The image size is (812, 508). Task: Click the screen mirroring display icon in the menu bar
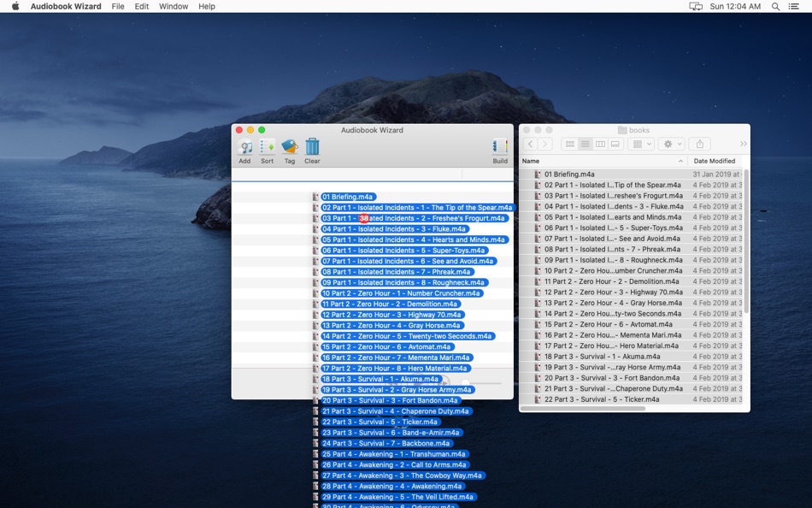tap(696, 6)
